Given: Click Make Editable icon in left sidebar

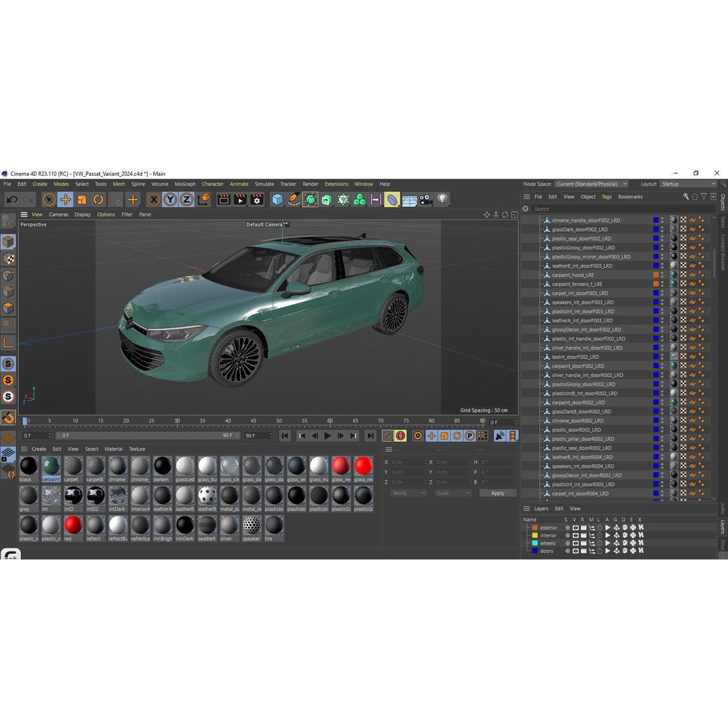Looking at the screenshot, I should point(8,221).
